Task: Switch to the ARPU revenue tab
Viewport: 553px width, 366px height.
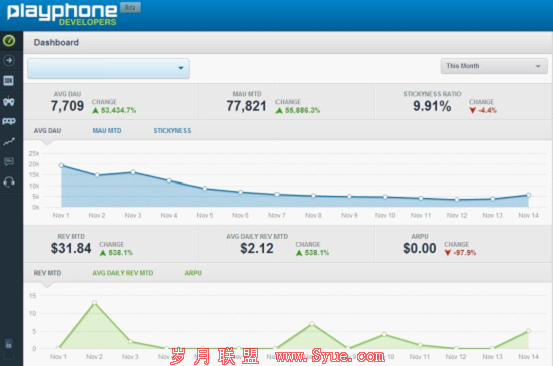Action: [193, 273]
